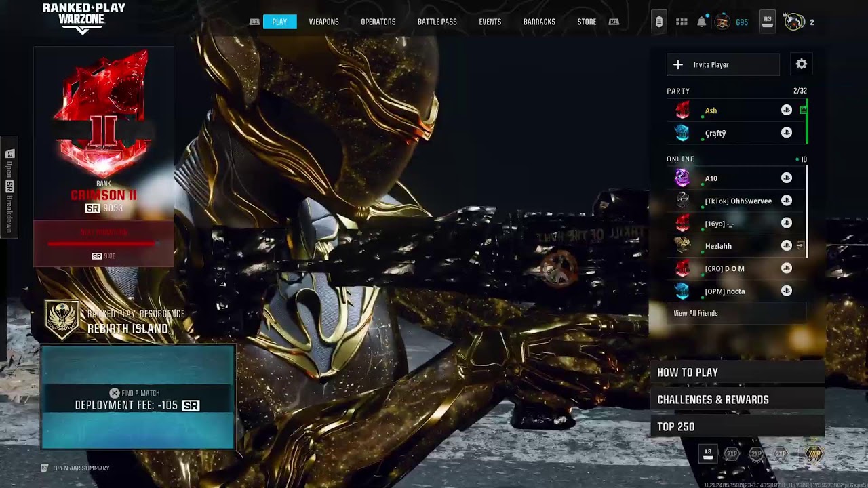Image resolution: width=868 pixels, height=488 pixels.
Task: Select online friend Hezlahh
Action: tap(736, 246)
